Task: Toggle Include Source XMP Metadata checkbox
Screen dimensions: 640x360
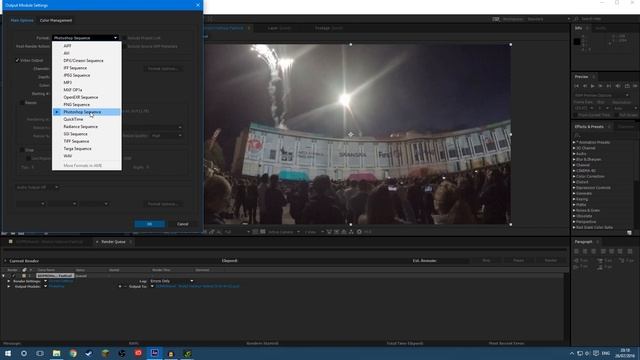Action: pyautogui.click(x=124, y=47)
